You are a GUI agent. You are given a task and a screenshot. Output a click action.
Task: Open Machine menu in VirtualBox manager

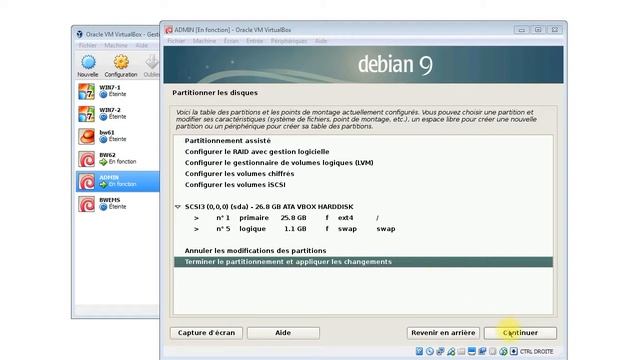[116, 45]
